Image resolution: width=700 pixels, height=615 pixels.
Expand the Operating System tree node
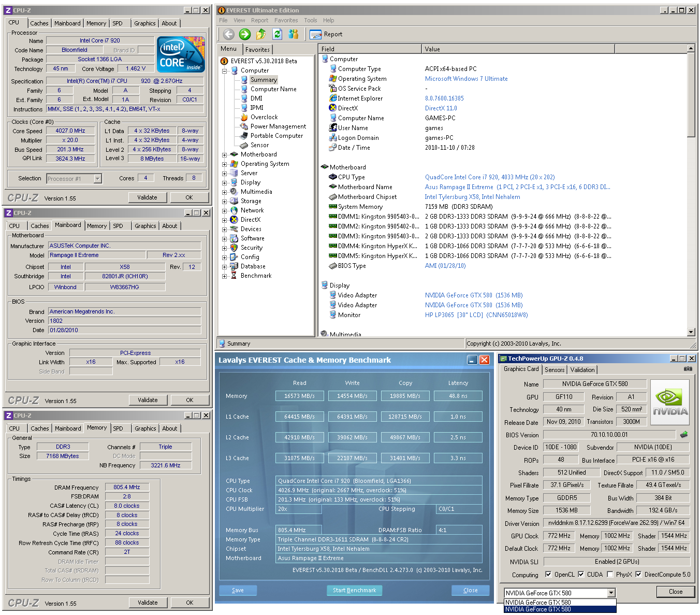click(x=225, y=164)
